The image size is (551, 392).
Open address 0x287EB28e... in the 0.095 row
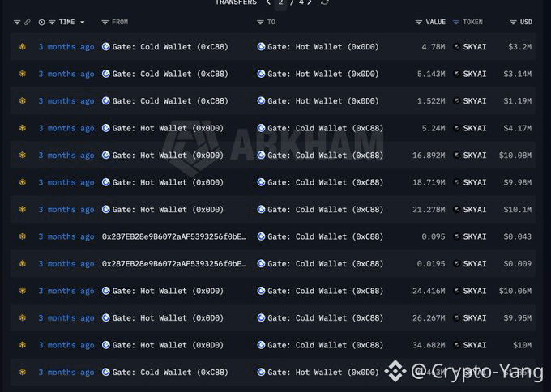tap(174, 236)
